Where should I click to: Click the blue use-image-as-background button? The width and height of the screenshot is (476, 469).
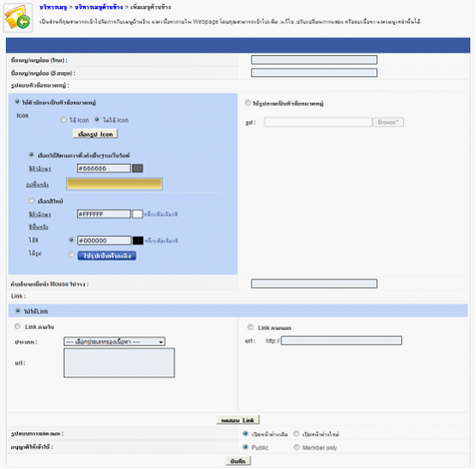(x=107, y=256)
